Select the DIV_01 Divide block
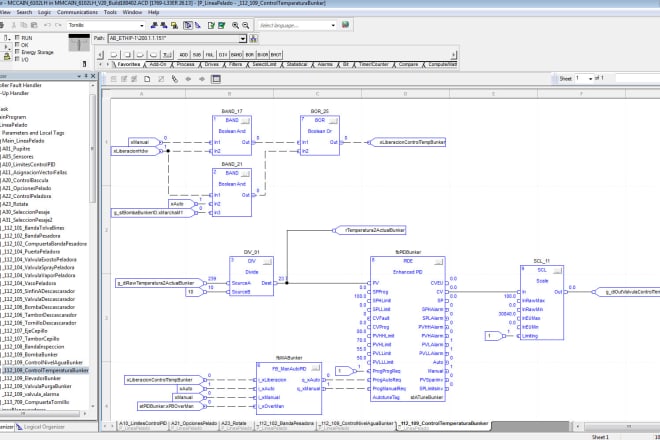Viewport: 660px width, 440px height. click(x=251, y=276)
